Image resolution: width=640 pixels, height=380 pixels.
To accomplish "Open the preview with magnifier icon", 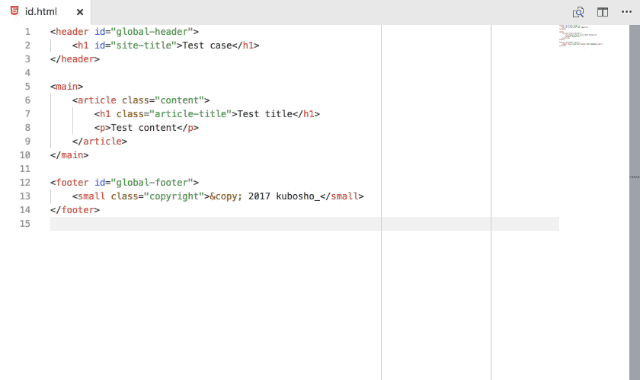I will 578,12.
